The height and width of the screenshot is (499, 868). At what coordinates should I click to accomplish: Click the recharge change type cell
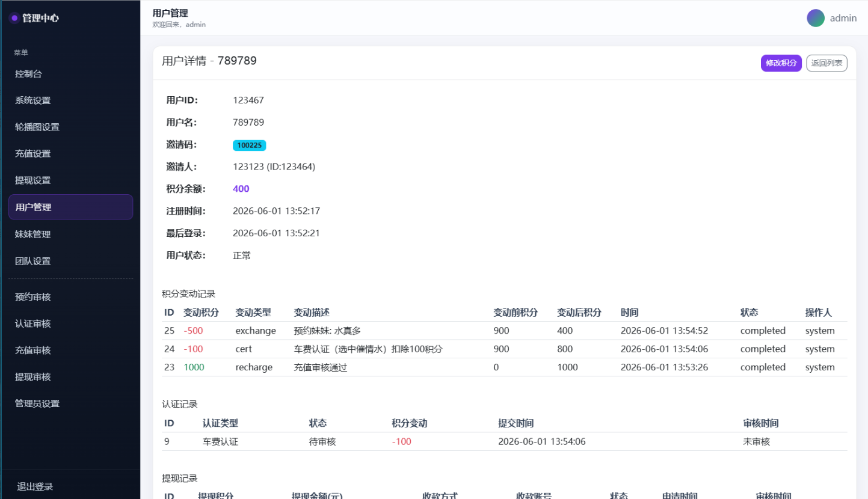254,367
